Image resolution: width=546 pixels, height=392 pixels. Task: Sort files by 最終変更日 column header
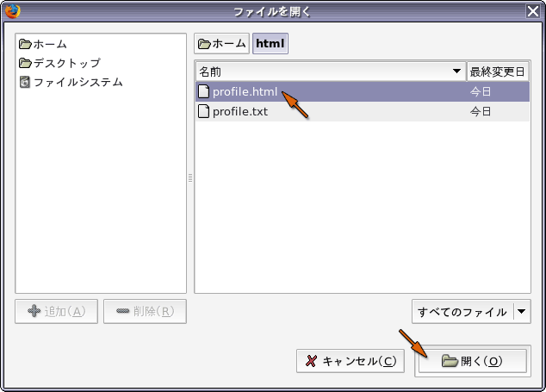498,72
